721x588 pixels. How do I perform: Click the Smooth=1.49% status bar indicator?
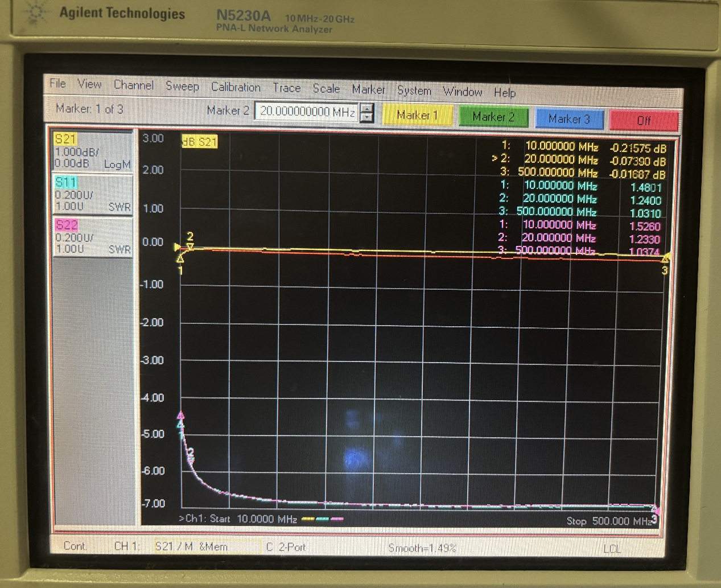[x=422, y=548]
